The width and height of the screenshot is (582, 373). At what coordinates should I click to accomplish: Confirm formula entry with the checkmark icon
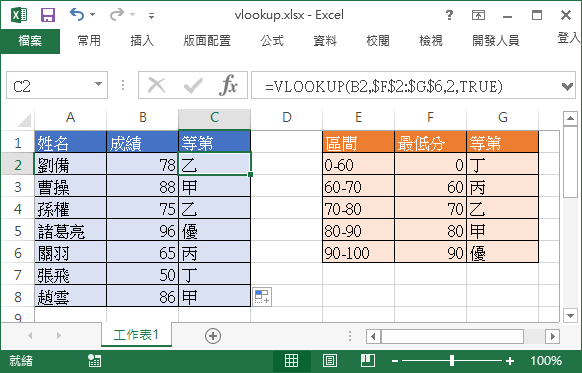pyautogui.click(x=193, y=86)
